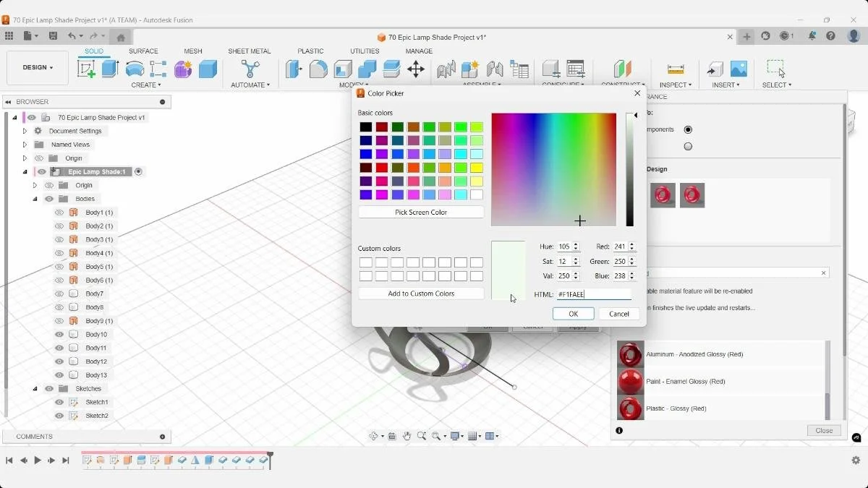
Task: Select the blue Box primitive icon
Action: [208, 69]
